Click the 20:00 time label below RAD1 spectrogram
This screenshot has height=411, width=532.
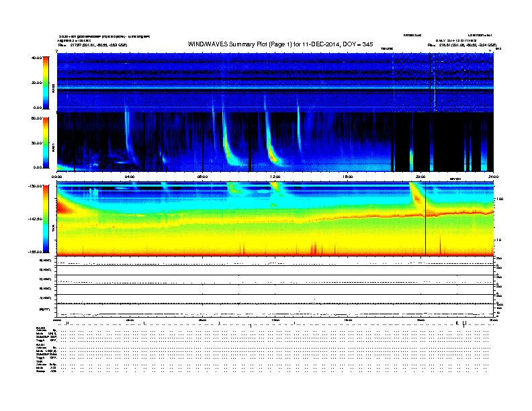tap(420, 177)
